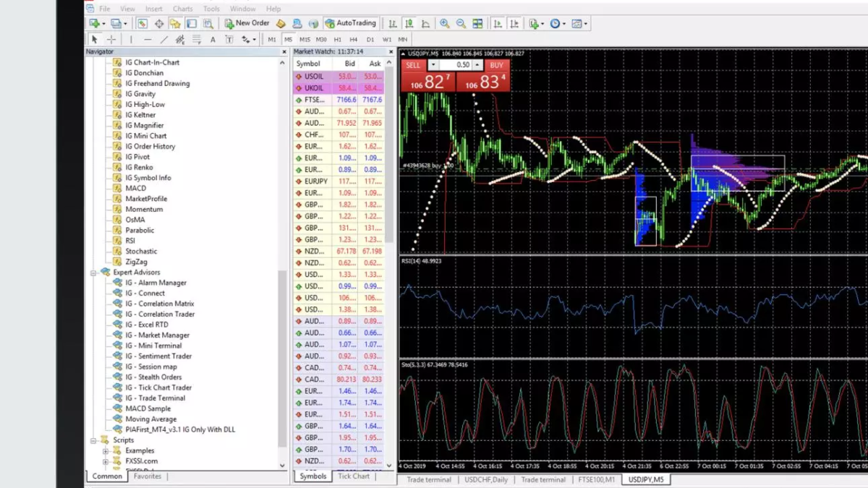Open the USDCHF,Daily chart tab

click(488, 480)
